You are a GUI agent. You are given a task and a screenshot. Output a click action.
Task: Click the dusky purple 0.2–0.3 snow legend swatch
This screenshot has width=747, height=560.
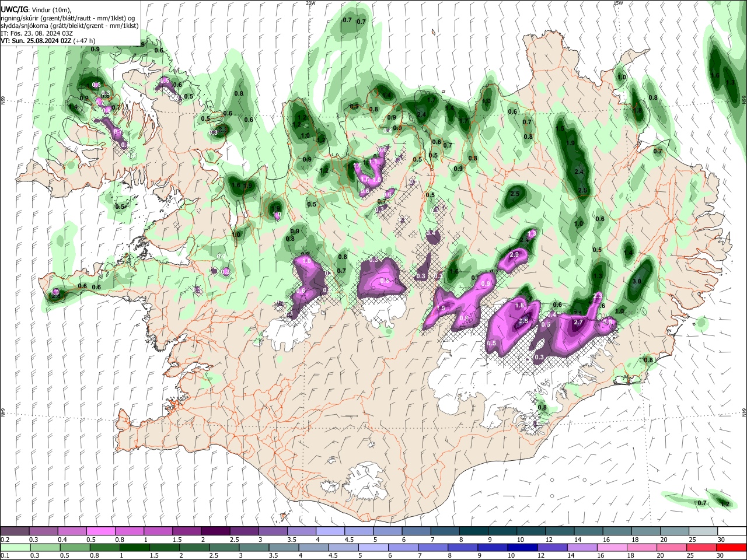[15, 531]
